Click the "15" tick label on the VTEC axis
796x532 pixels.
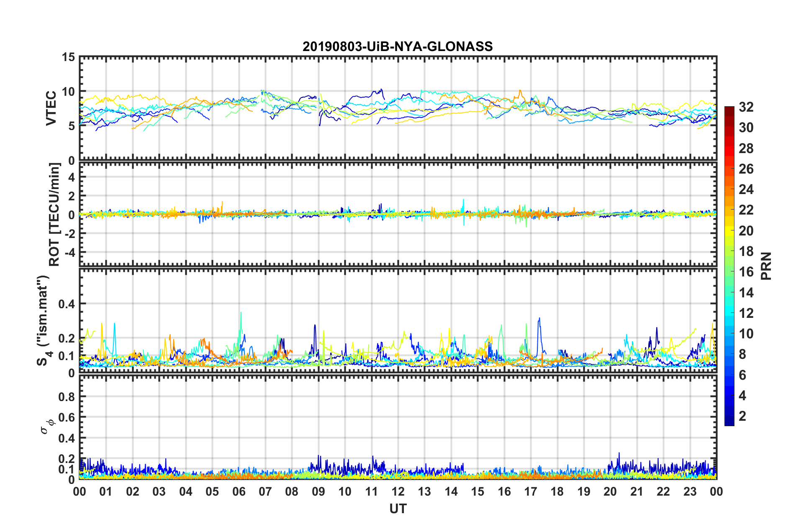click(68, 57)
